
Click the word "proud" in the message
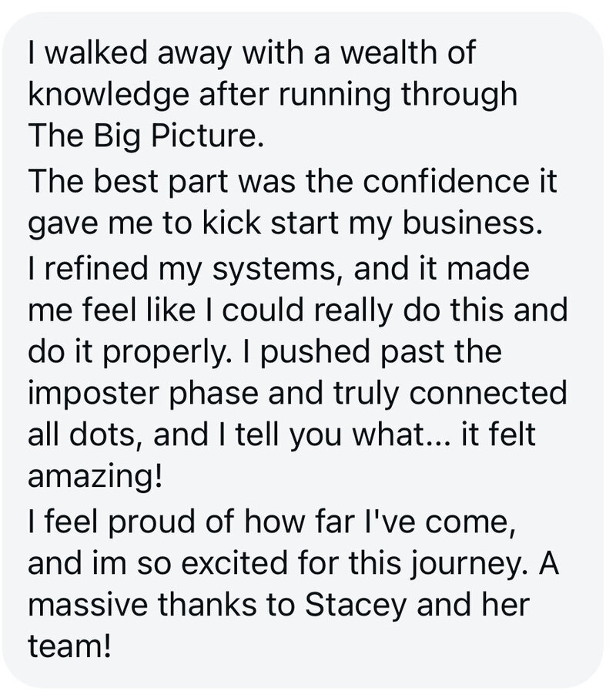[152, 522]
